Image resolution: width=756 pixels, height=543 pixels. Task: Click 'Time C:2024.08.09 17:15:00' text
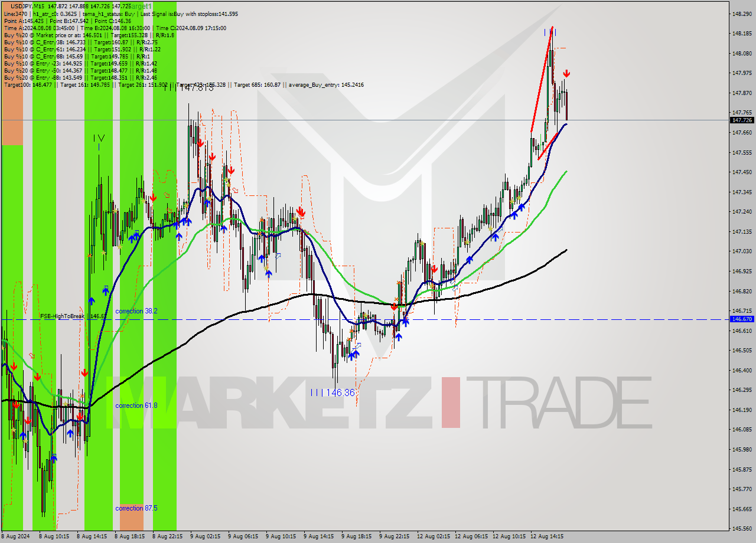coord(192,28)
